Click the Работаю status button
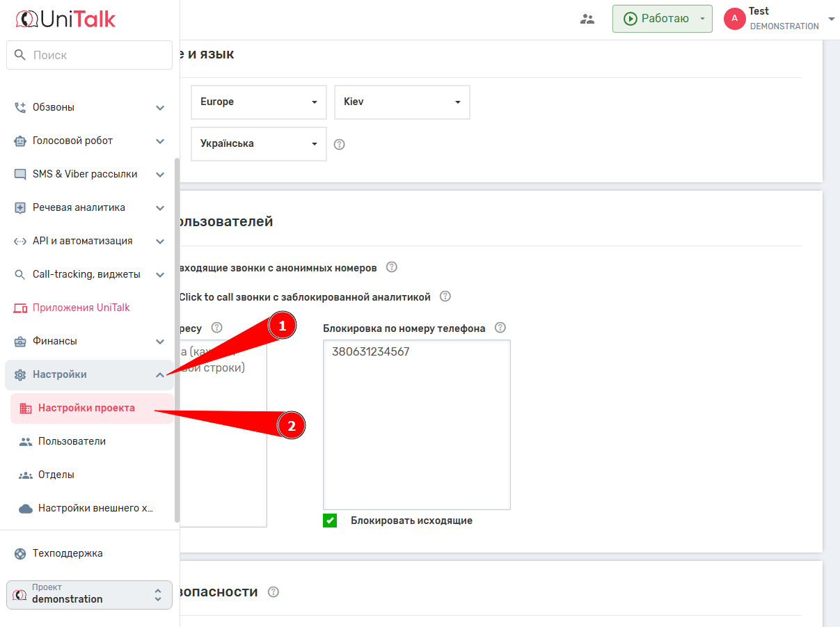 coord(656,19)
